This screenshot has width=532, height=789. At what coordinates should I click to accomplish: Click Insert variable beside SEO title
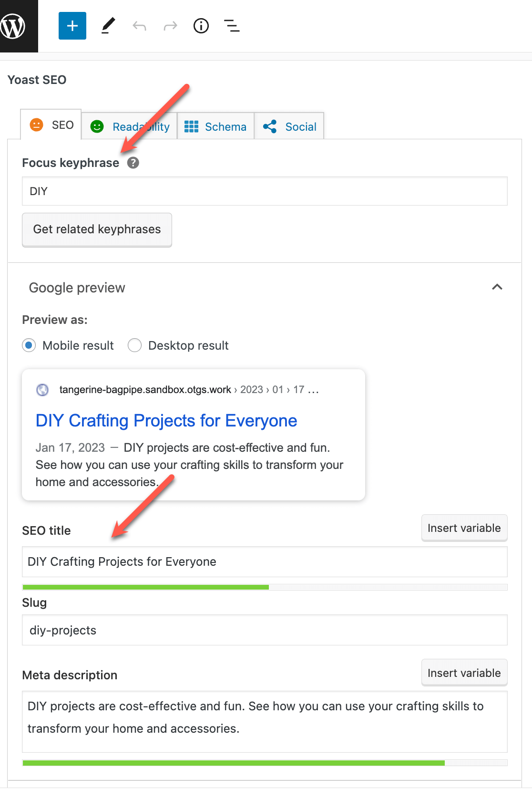[x=464, y=528]
